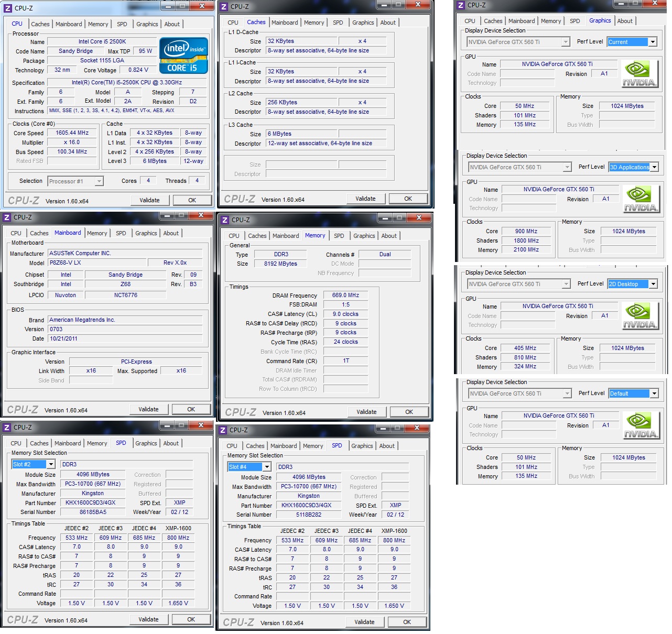The height and width of the screenshot is (634, 672).
Task: Click NVIDIA logo beside Perf Level Current panel
Action: pos(638,73)
